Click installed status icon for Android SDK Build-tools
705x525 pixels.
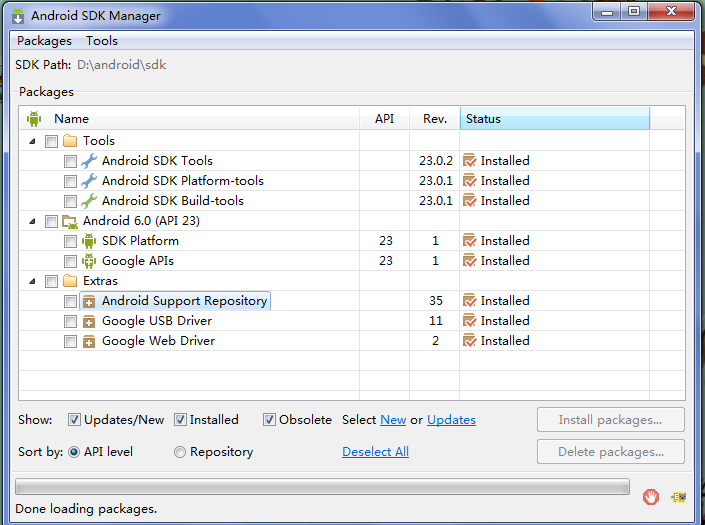tap(469, 200)
